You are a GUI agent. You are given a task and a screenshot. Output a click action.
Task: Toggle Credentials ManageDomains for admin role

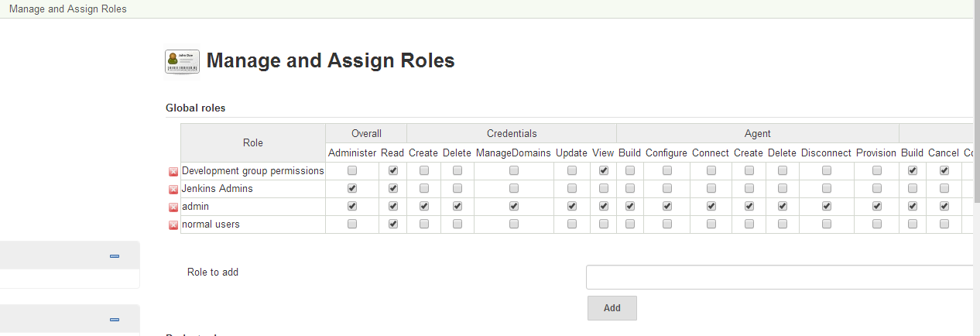click(x=514, y=206)
